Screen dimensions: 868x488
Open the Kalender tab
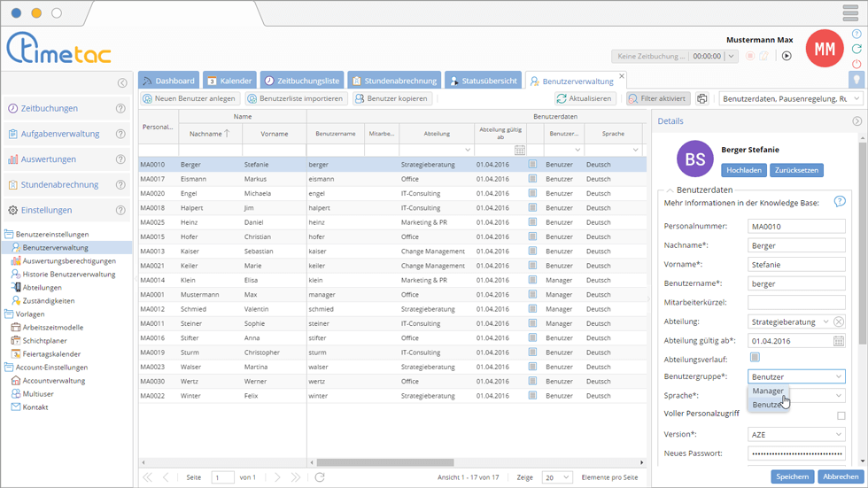229,81
